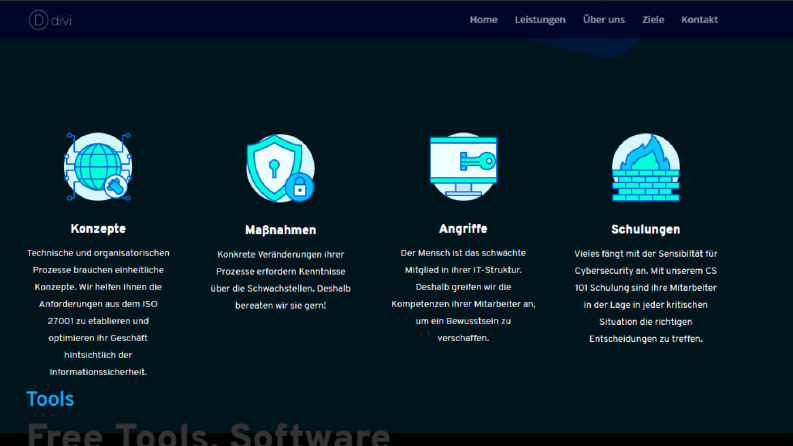This screenshot has width=793, height=446.
Task: Click the shield and lock icon above Maßnahmen
Action: (x=281, y=168)
